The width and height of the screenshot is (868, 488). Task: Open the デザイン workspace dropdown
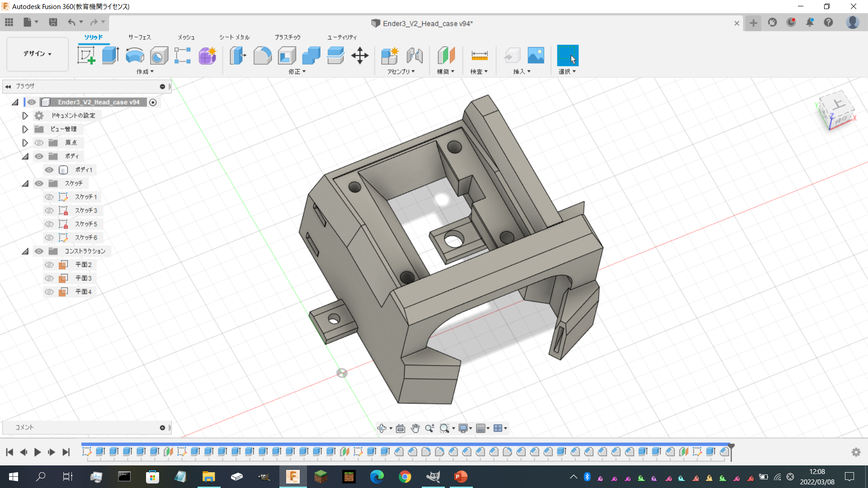tap(38, 54)
